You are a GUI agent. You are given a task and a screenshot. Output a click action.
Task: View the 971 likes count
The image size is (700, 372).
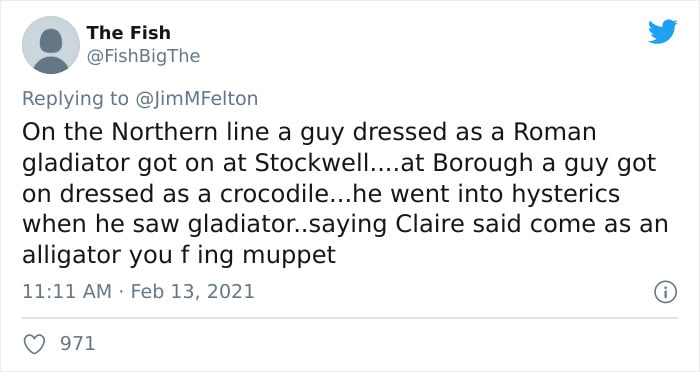[78, 344]
